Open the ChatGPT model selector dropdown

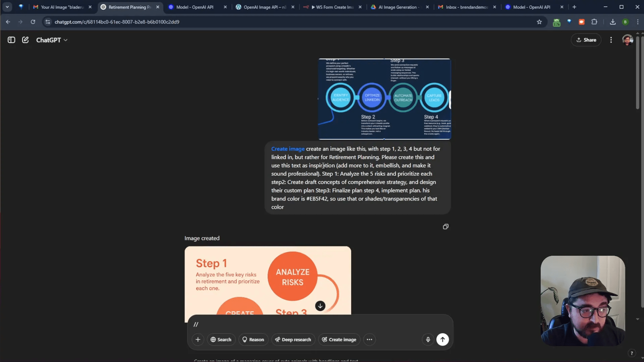[52, 40]
